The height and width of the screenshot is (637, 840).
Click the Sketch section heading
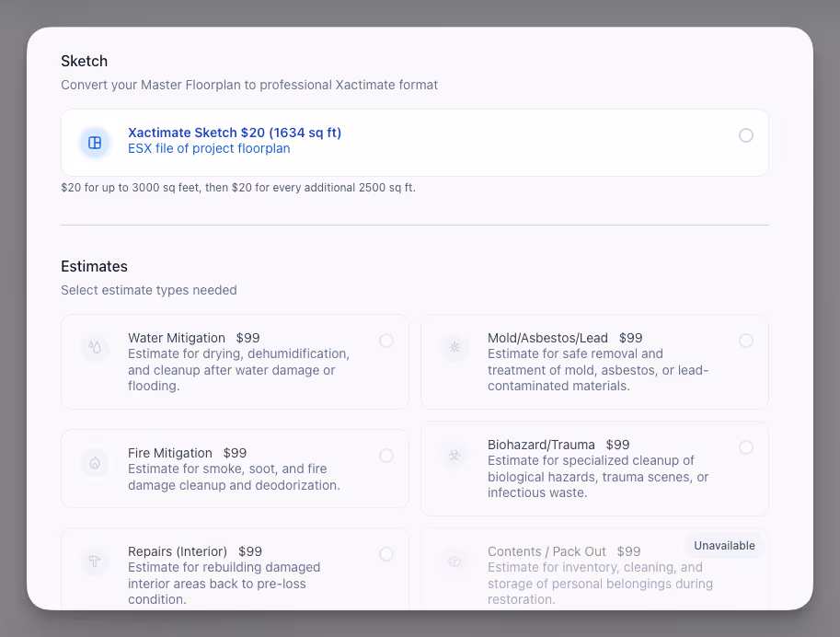pos(84,61)
